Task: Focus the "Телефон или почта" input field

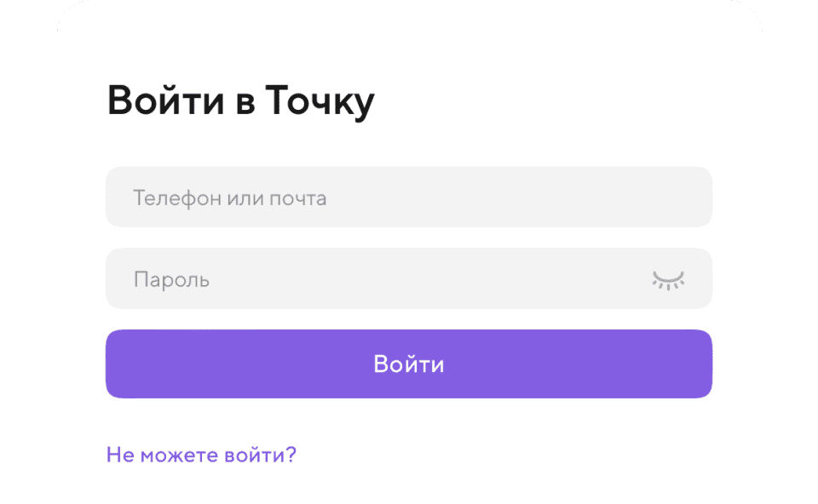Action: pos(409,198)
